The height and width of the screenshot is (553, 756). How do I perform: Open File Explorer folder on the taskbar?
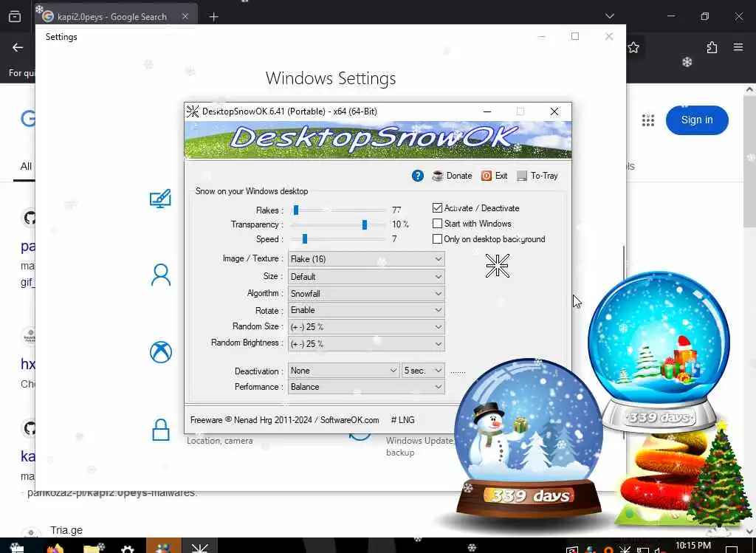(x=93, y=548)
